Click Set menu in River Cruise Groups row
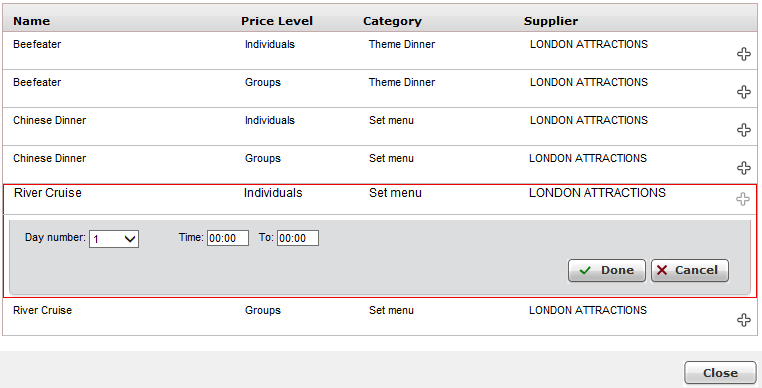This screenshot has height=388, width=762. (x=391, y=310)
